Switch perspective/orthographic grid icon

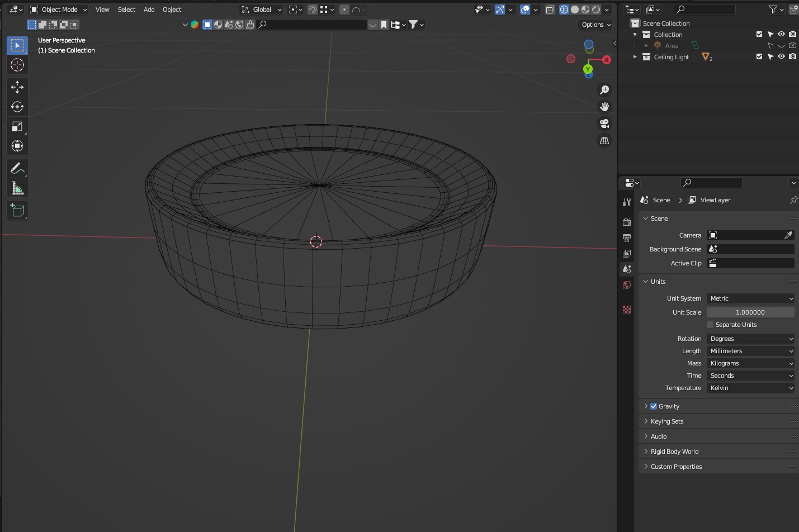pos(604,141)
